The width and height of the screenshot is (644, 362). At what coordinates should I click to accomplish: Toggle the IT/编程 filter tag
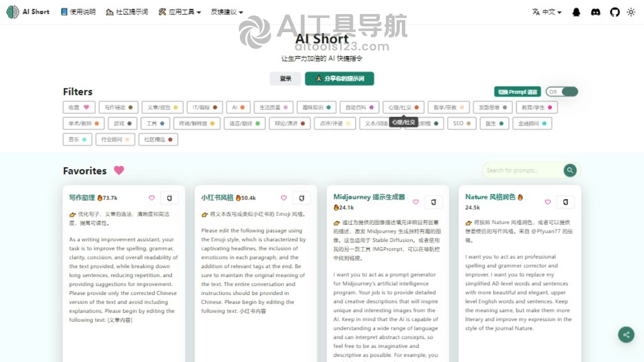(205, 107)
